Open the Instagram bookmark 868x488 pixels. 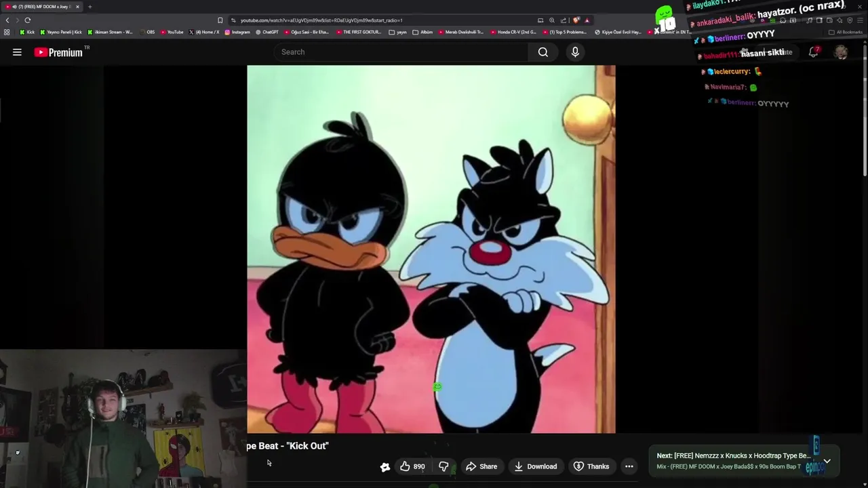(x=237, y=32)
